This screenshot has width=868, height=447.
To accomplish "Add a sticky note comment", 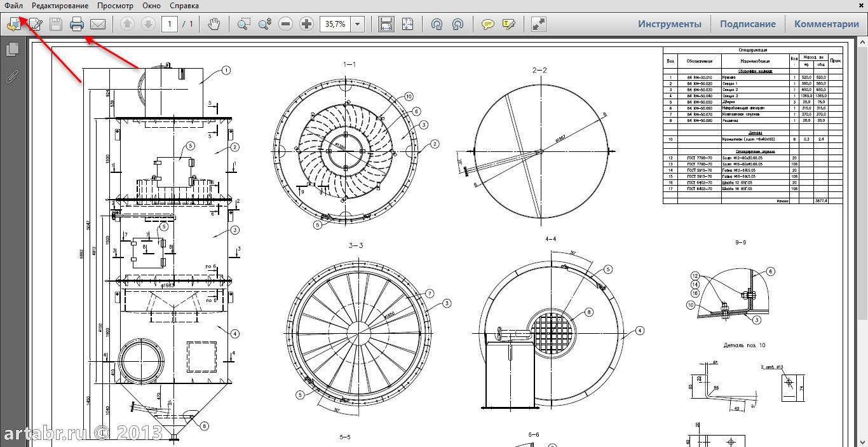I will pos(487,24).
